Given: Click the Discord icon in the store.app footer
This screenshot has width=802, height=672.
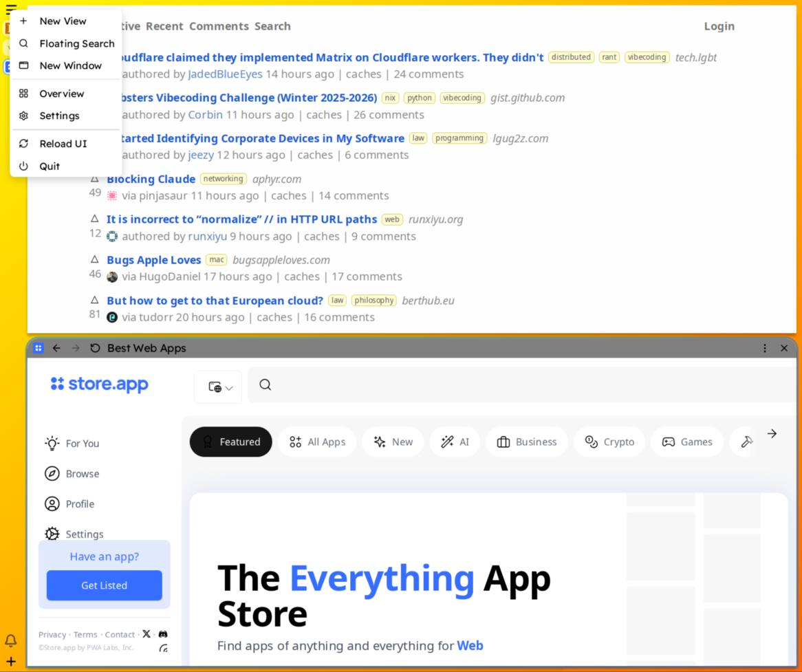Looking at the screenshot, I should (x=162, y=633).
